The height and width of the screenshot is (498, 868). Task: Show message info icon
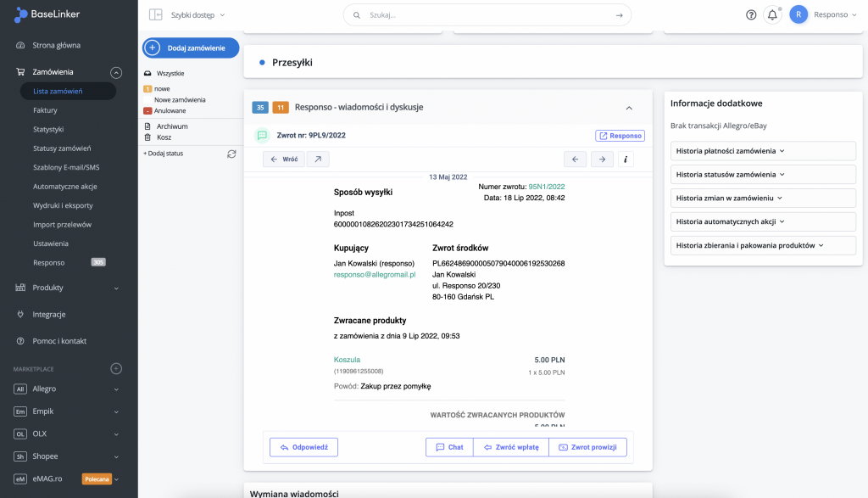tap(626, 159)
